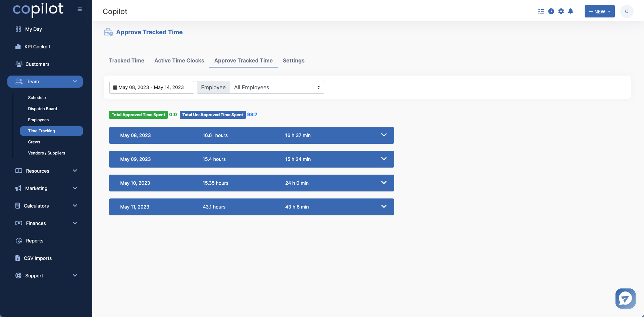The height and width of the screenshot is (317, 644).
Task: Click the date range May 08 - May 14 field
Action: point(152,87)
